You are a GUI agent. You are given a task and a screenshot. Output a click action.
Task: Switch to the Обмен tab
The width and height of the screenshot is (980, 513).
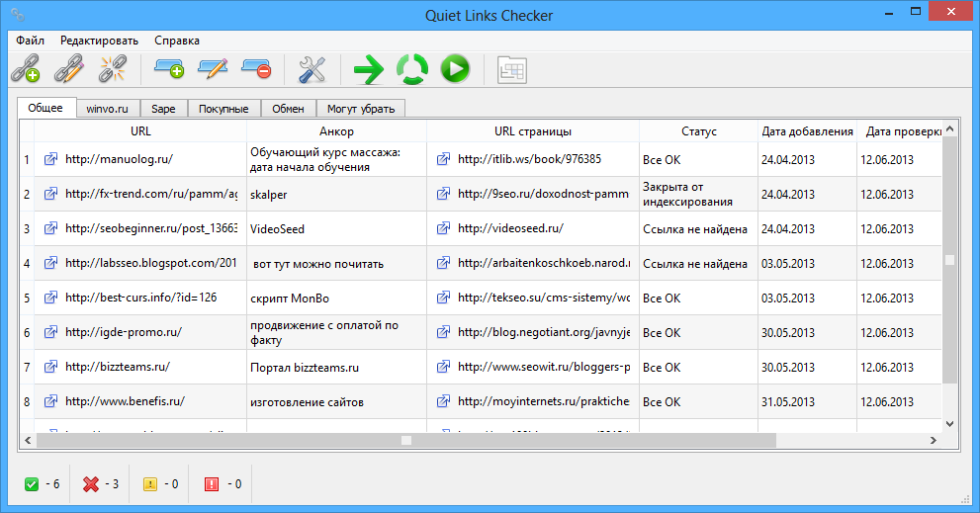click(x=288, y=109)
